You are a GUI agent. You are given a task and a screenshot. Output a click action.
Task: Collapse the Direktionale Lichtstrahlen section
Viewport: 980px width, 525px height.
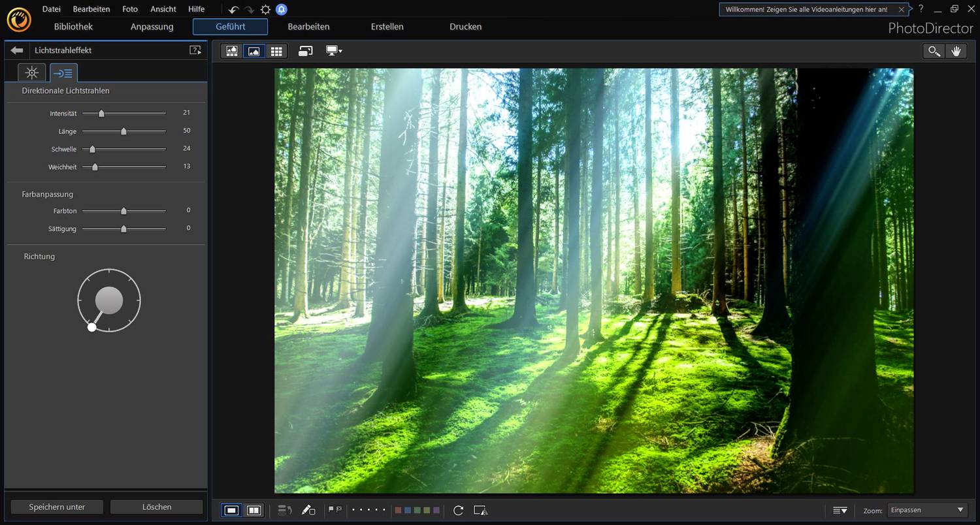click(65, 90)
